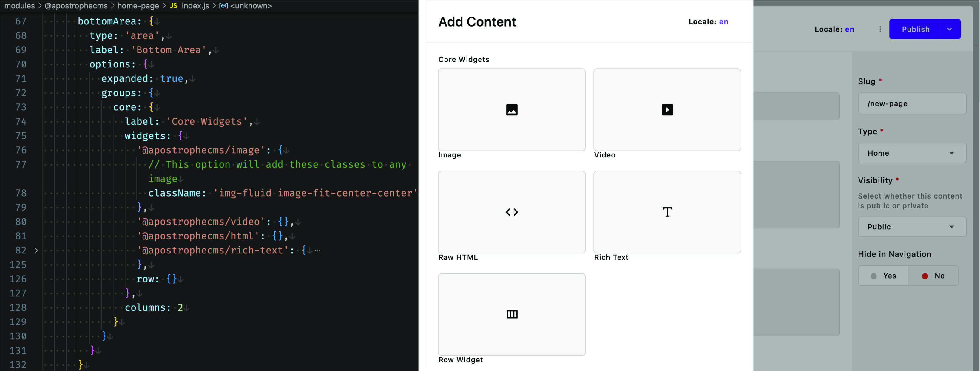The height and width of the screenshot is (371, 980).
Task: Open the three-dot menu beside Publish
Action: tap(880, 29)
